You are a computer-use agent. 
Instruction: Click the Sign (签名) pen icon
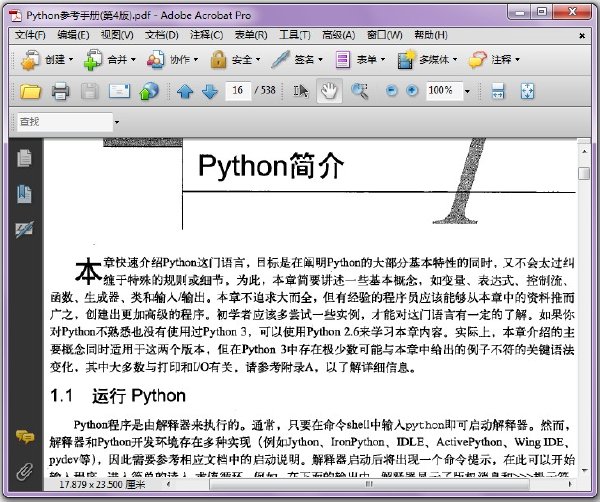pos(280,60)
